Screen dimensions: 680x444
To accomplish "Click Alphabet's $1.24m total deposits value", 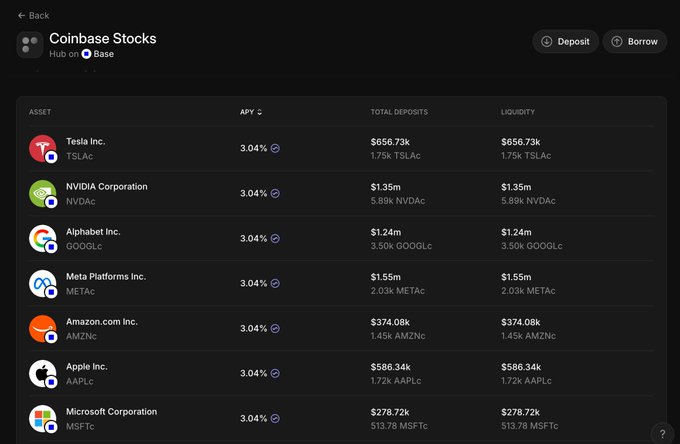I will [x=386, y=232].
